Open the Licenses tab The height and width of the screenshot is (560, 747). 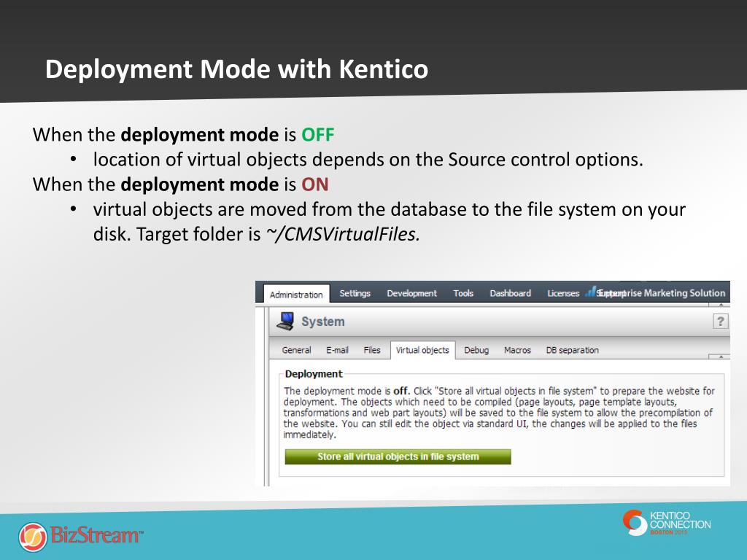coord(563,293)
